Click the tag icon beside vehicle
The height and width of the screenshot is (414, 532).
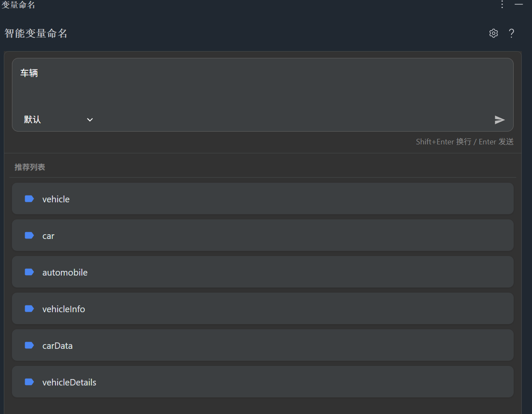click(29, 199)
